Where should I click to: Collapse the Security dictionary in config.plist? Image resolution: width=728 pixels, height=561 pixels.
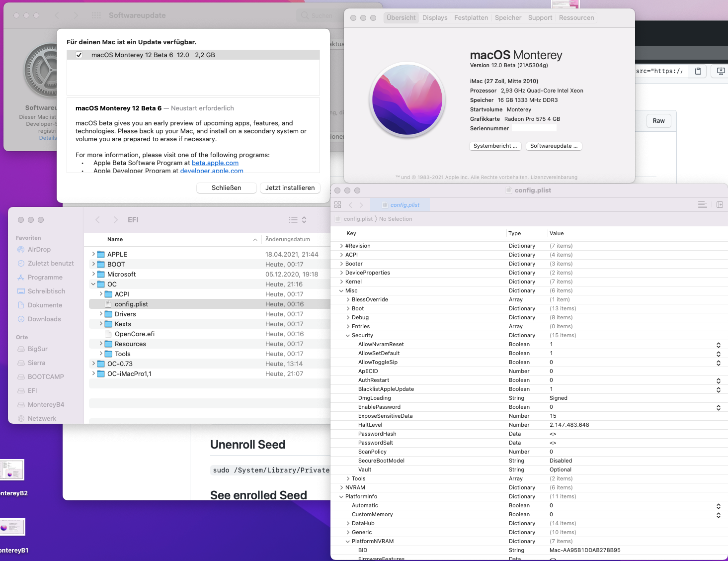click(x=348, y=335)
